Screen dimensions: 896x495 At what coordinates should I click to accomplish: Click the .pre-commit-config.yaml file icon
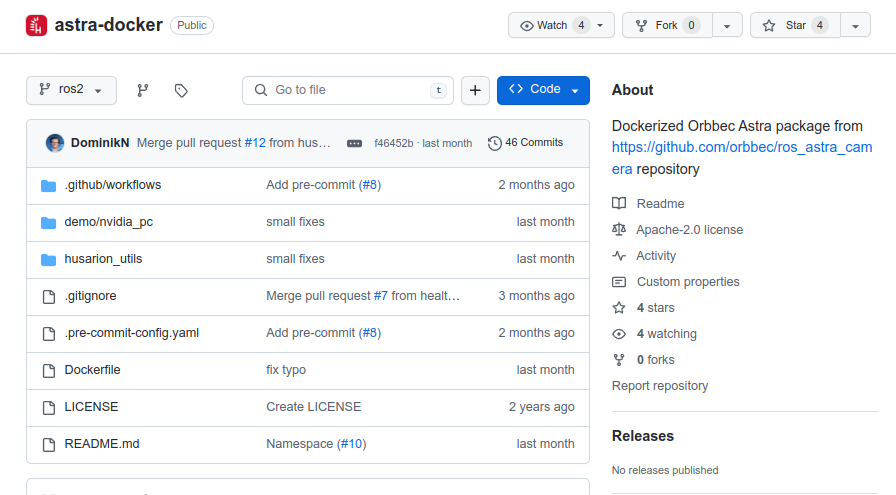[49, 334]
